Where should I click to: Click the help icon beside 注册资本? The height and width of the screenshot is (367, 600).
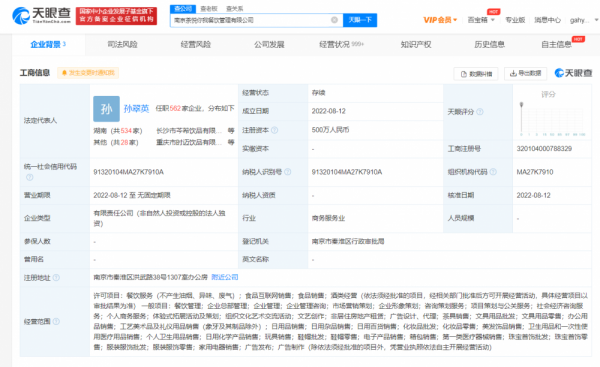(x=274, y=130)
